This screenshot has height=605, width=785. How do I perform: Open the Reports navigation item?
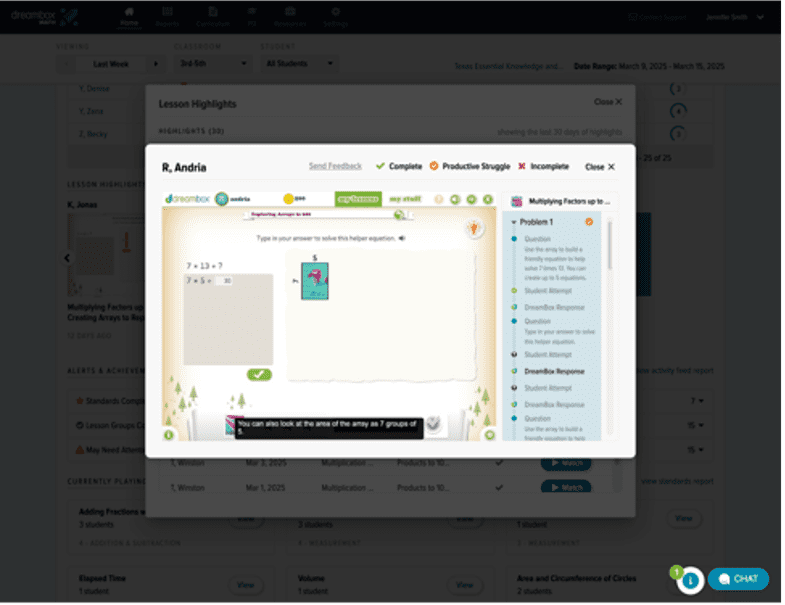167,17
